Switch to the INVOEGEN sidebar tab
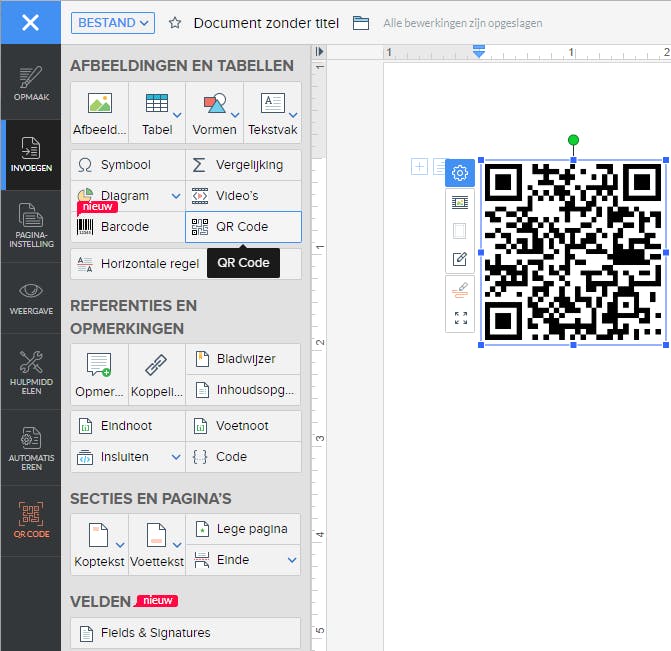The width and height of the screenshot is (671, 651). [31, 155]
